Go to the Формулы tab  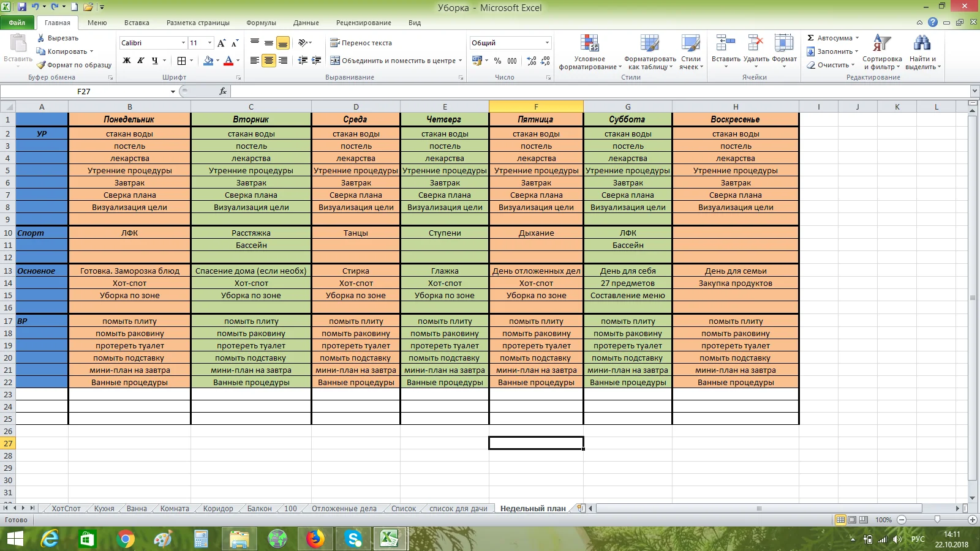coord(261,23)
